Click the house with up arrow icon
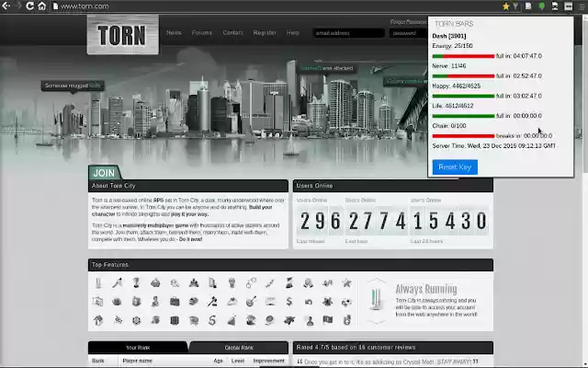The image size is (588, 368). 98,320
